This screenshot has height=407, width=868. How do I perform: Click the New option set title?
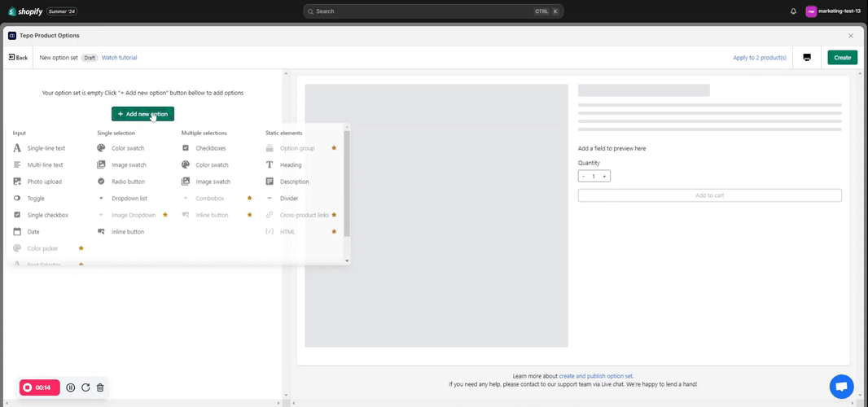pos(59,58)
